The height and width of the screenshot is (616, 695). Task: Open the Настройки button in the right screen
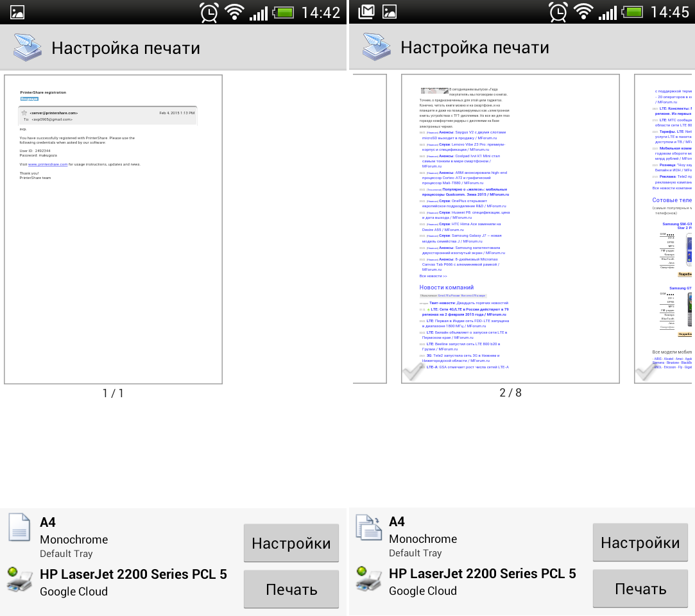pyautogui.click(x=640, y=543)
